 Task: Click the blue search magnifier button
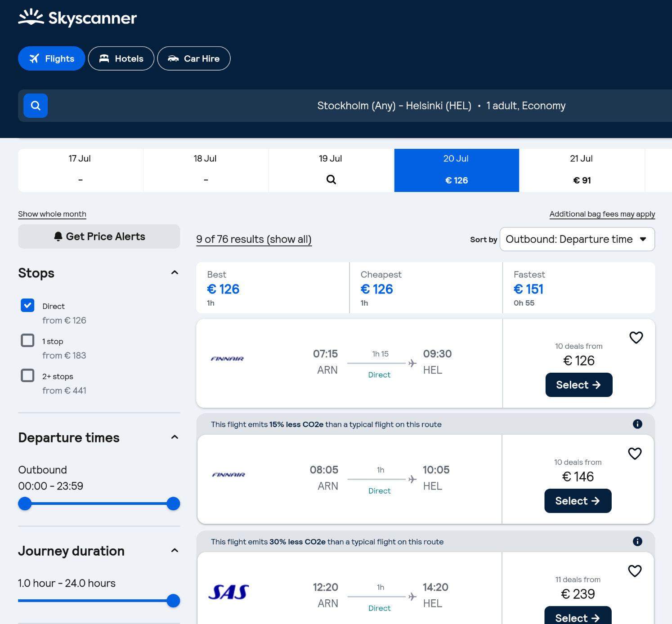point(36,106)
